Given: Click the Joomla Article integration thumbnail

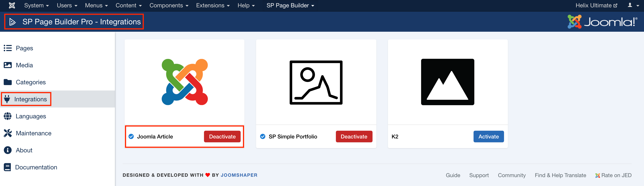Looking at the screenshot, I should pos(184,82).
